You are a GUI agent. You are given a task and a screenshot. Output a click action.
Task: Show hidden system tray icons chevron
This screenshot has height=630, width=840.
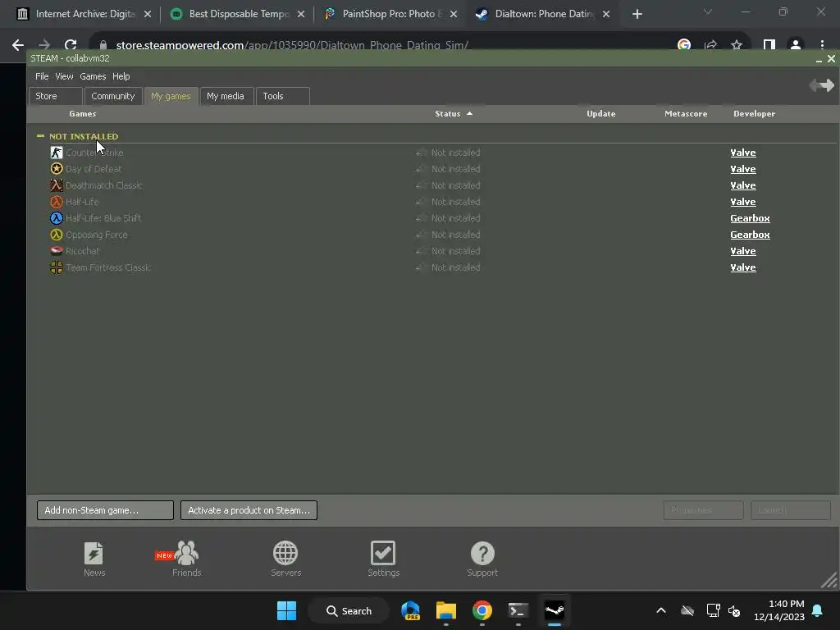661,610
